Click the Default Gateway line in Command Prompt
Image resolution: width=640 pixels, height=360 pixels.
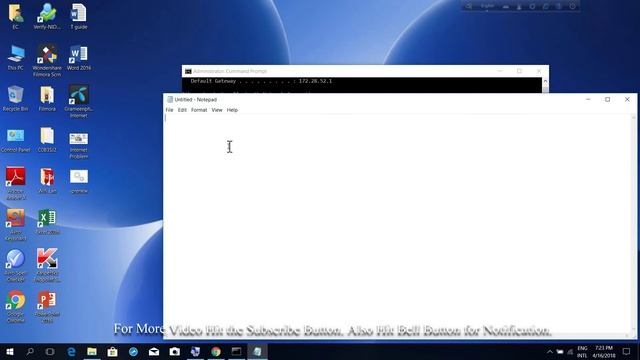pyautogui.click(x=261, y=81)
